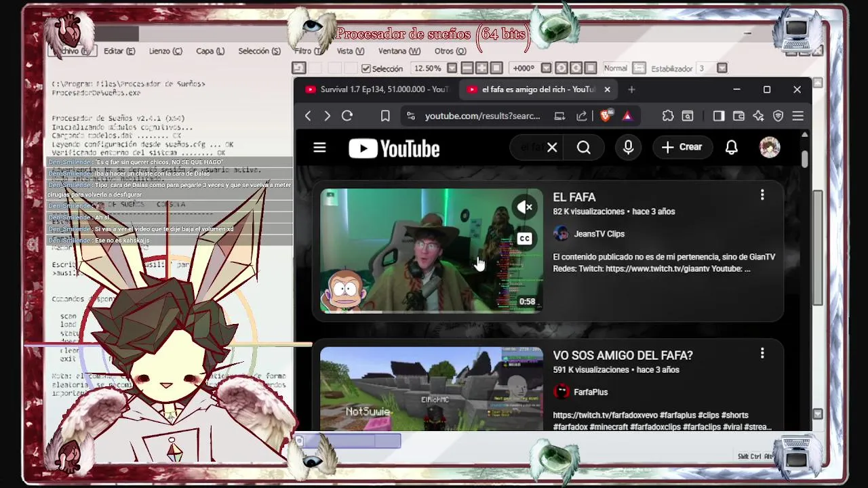
Task: Click the tab search icon in the toolbar
Action: [688, 116]
